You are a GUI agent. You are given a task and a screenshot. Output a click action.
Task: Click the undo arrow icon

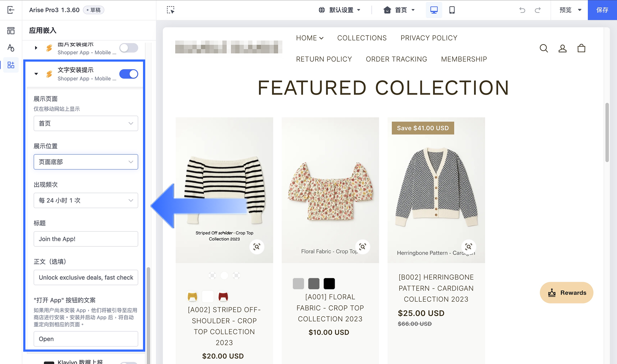[522, 10]
